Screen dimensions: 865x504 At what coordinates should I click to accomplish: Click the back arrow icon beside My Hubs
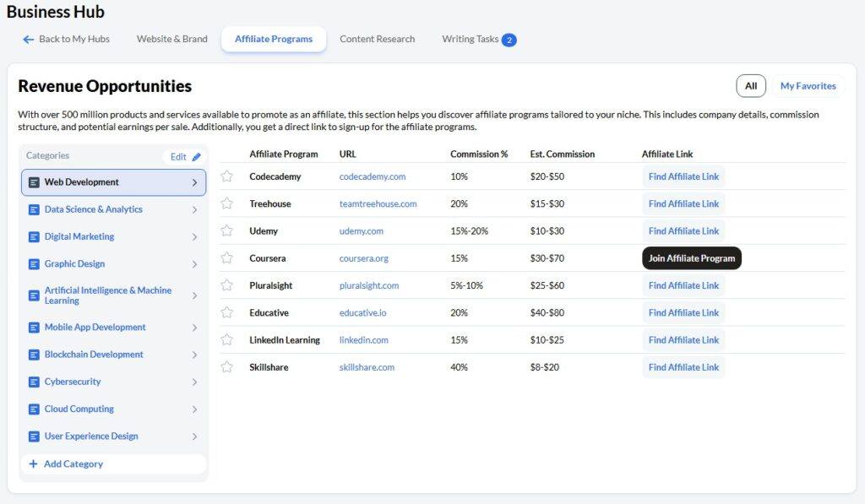click(29, 40)
